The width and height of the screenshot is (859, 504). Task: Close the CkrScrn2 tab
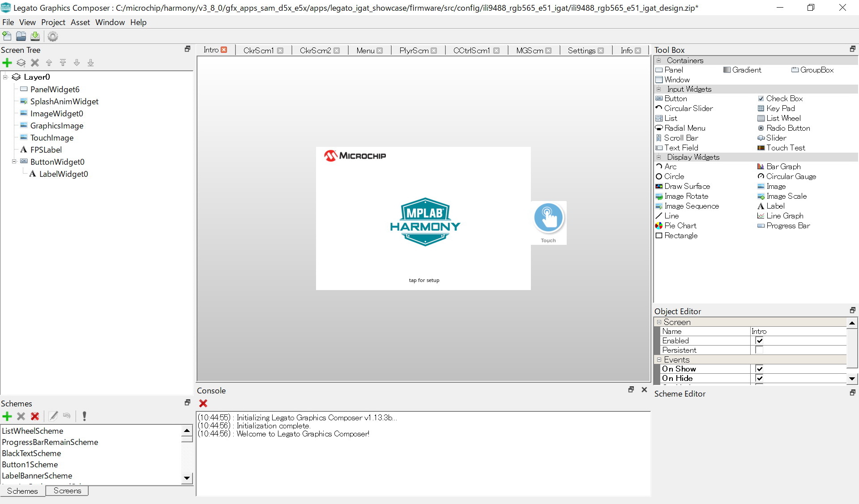[x=337, y=51]
